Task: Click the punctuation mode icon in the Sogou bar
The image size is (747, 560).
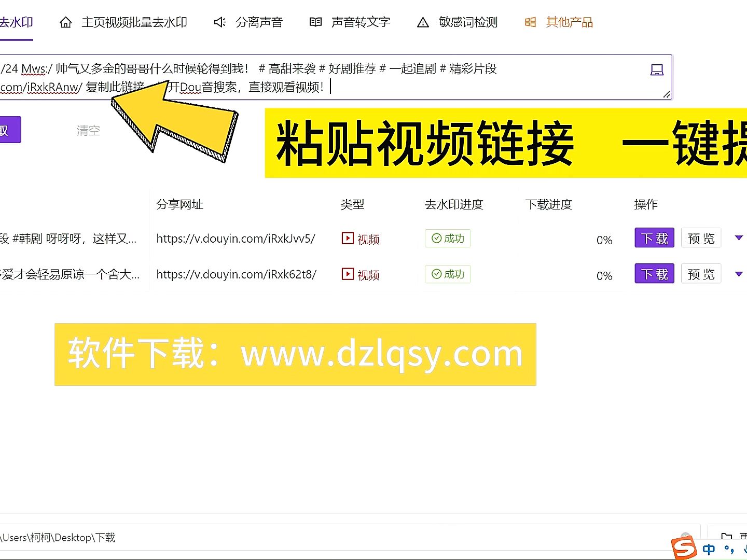Action: pyautogui.click(x=729, y=550)
